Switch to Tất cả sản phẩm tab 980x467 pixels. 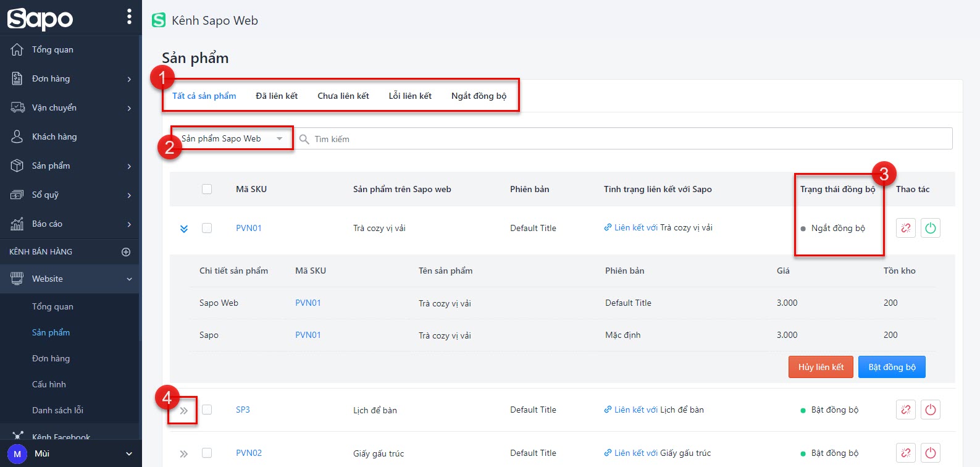click(204, 96)
